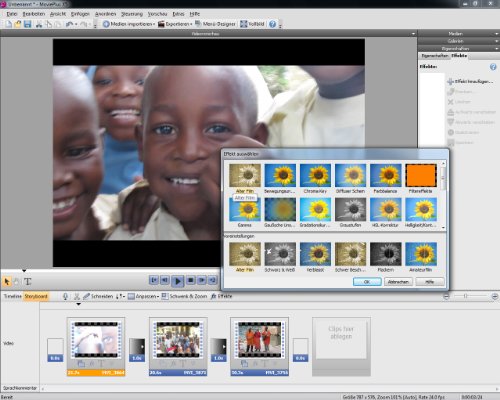Screen dimensions: 500x400
Task: Select the arrow pointer tool
Action: (x=6, y=282)
